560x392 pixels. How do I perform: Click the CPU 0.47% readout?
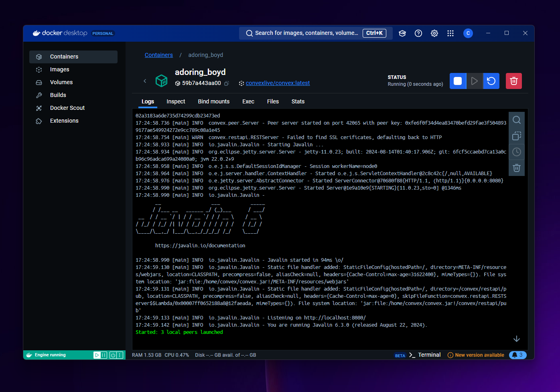177,355
